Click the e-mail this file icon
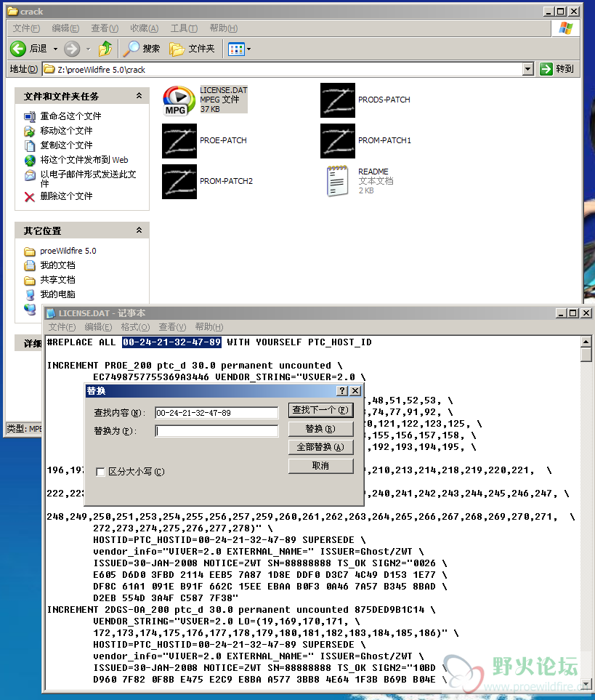Image resolution: width=595 pixels, height=700 pixels. [x=30, y=175]
